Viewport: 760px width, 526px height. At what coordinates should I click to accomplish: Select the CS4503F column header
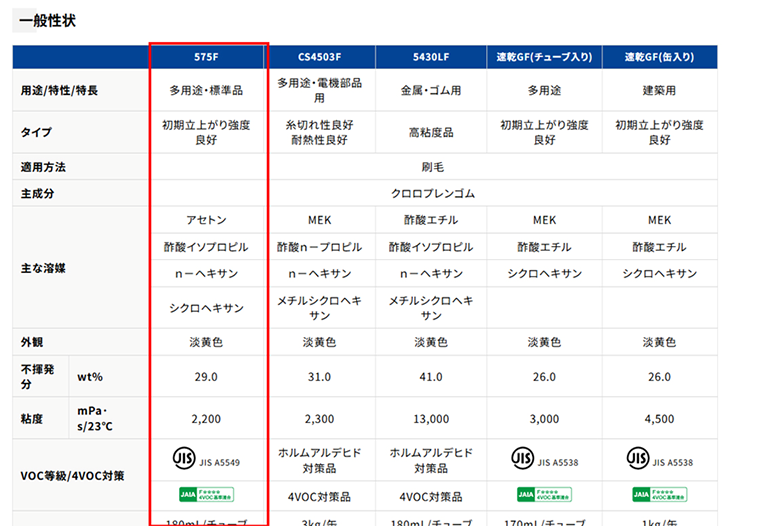pos(320,56)
